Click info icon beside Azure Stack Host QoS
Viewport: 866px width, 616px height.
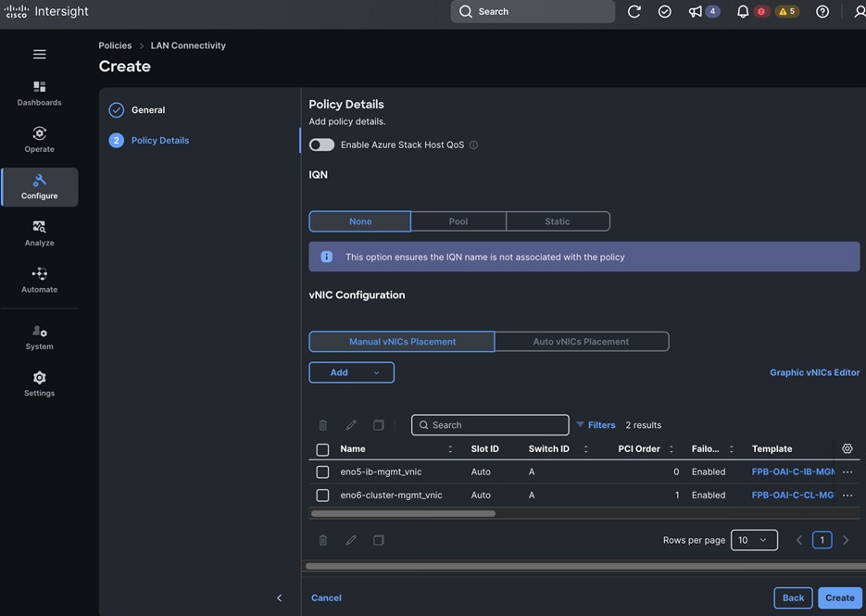pyautogui.click(x=473, y=145)
